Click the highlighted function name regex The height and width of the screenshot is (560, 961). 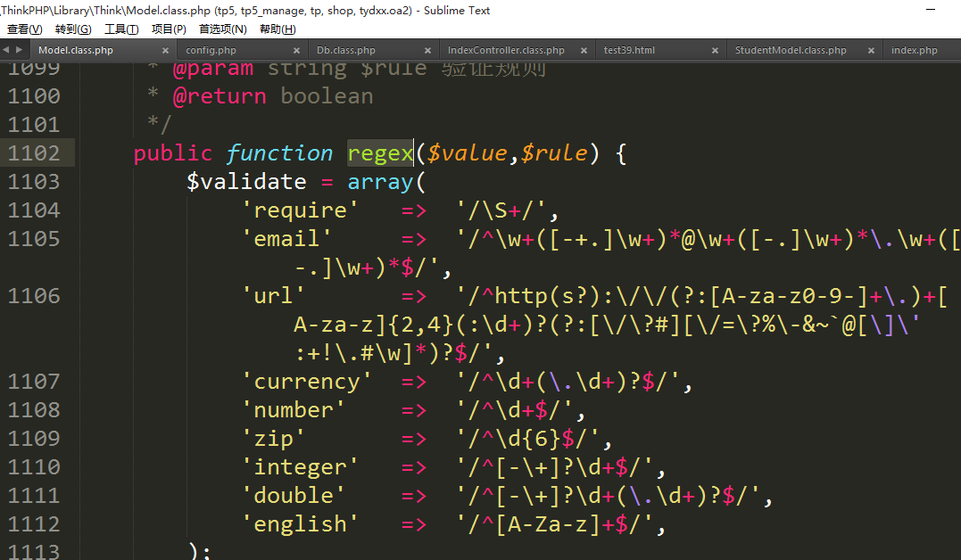pos(381,153)
